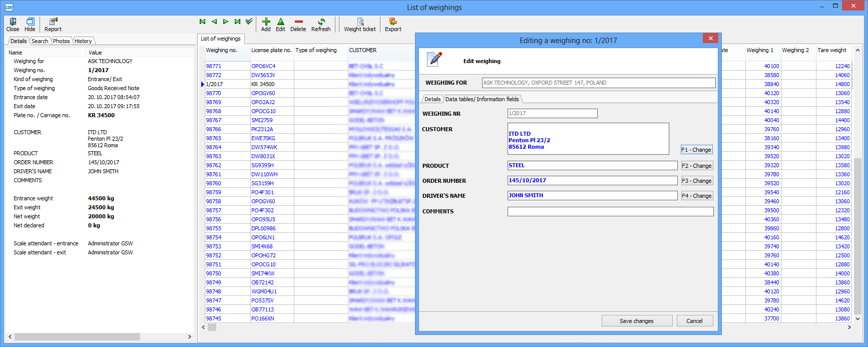Open the Photos tab
This screenshot has width=868, height=347.
coord(62,41)
